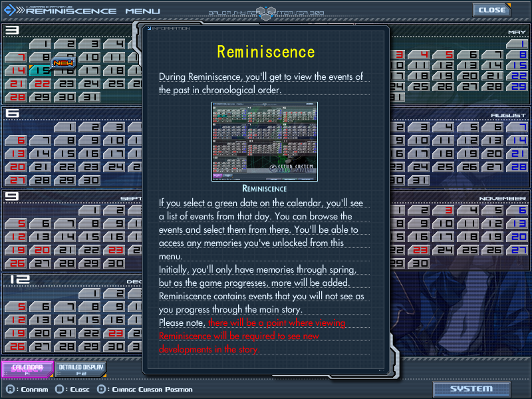
Task: Select September 23 on the calendar
Action: point(114,250)
